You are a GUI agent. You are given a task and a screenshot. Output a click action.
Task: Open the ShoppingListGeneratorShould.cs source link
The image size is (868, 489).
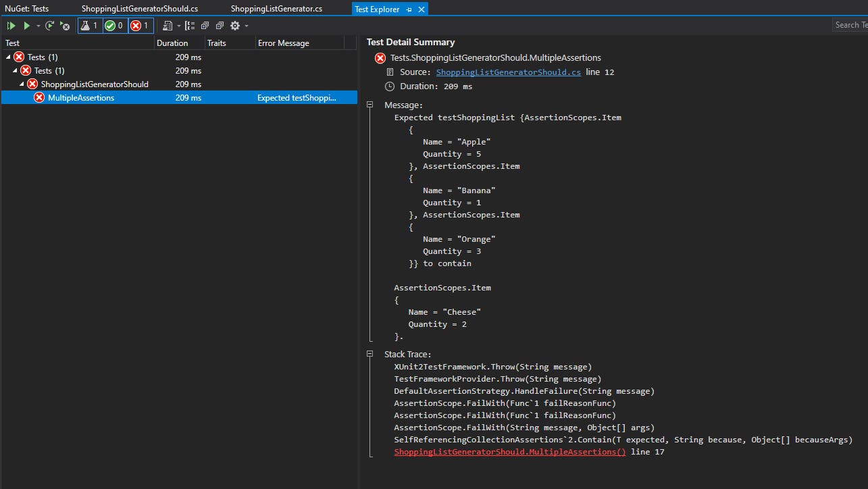[x=509, y=72]
